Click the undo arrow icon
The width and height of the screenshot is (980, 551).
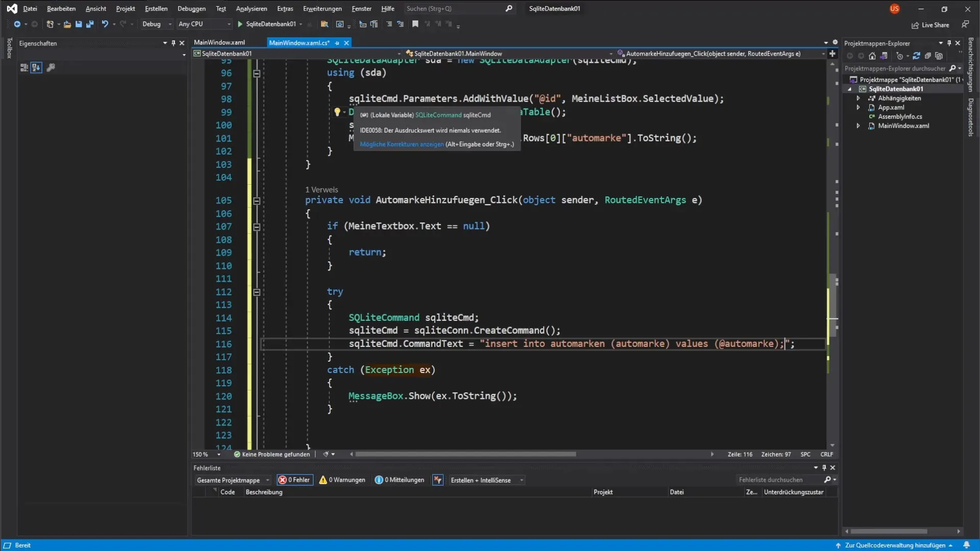(105, 24)
